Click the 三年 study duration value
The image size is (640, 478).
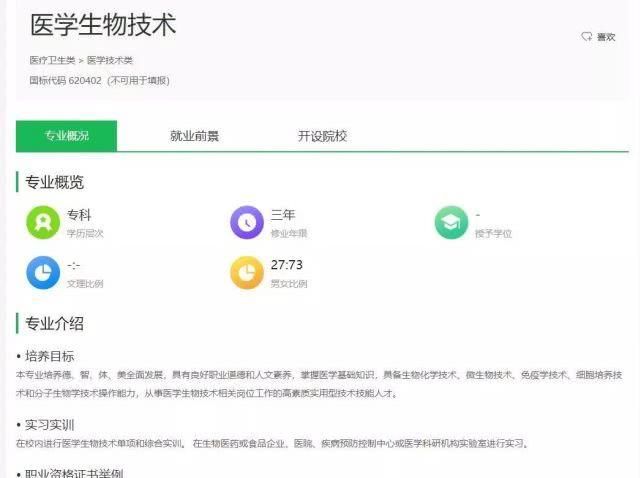283,215
